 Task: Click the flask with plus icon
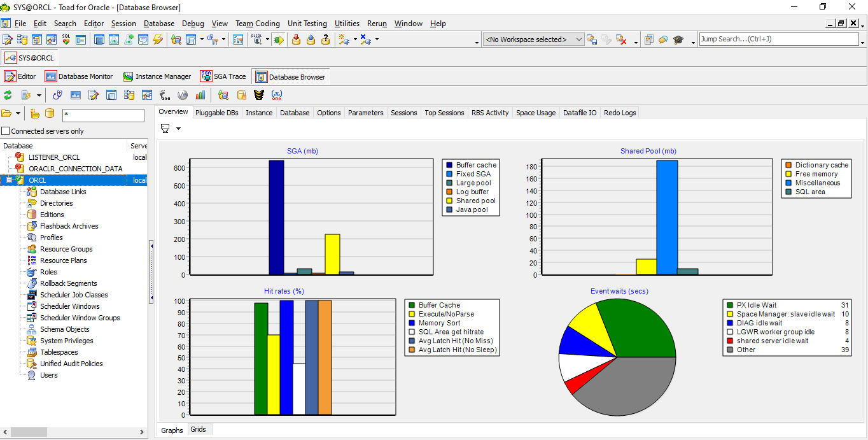[129, 39]
